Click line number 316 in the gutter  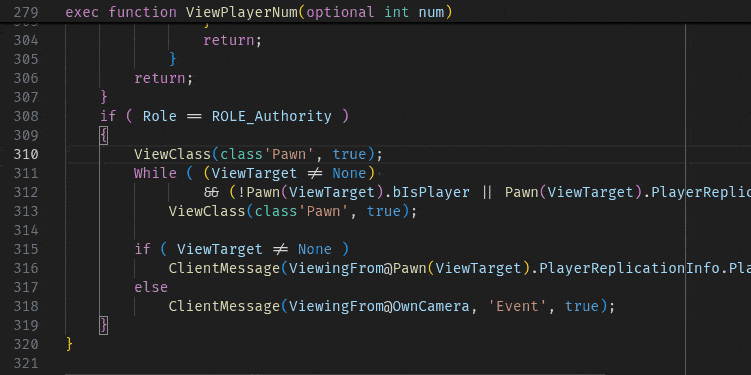click(26, 268)
